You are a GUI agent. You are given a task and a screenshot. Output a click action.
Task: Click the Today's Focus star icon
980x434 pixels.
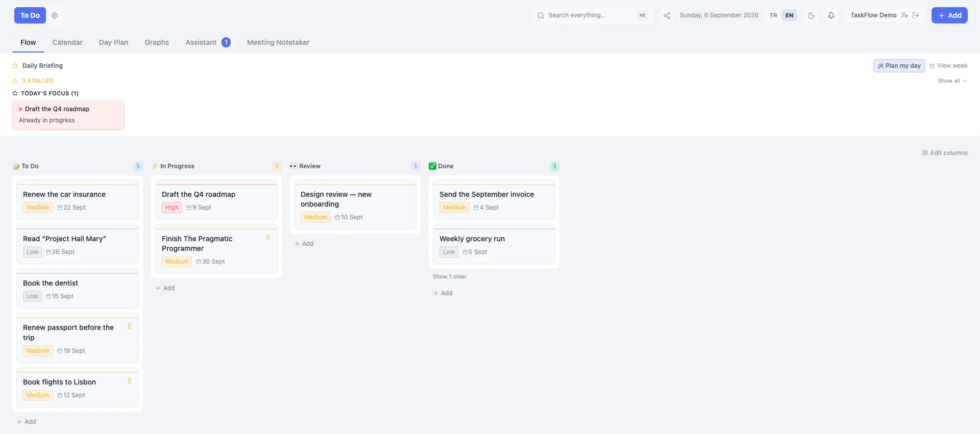(15, 93)
